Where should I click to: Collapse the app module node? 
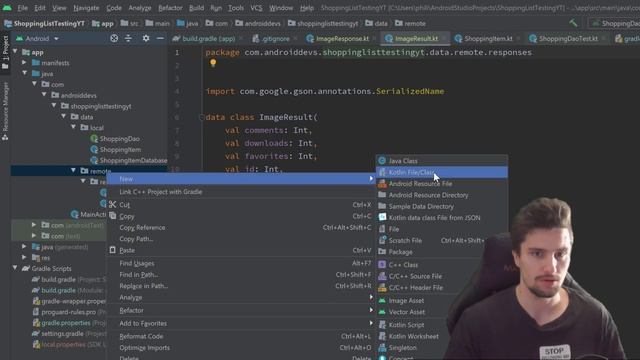click(15, 52)
